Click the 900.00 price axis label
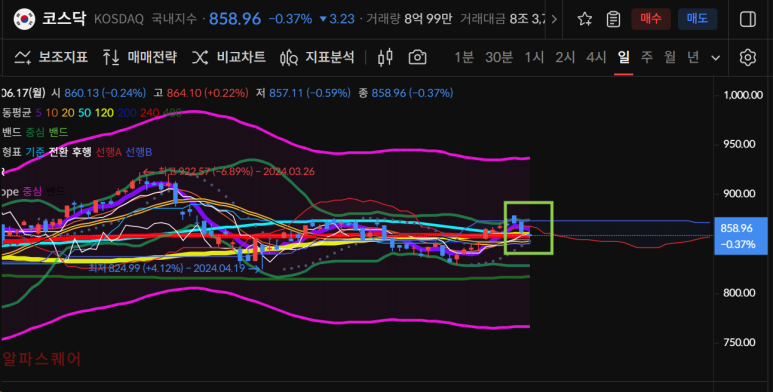The height and width of the screenshot is (392, 773). (x=739, y=194)
